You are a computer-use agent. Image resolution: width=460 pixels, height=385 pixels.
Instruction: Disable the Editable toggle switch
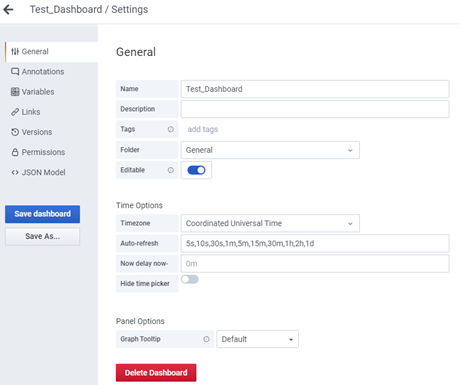[x=196, y=170]
